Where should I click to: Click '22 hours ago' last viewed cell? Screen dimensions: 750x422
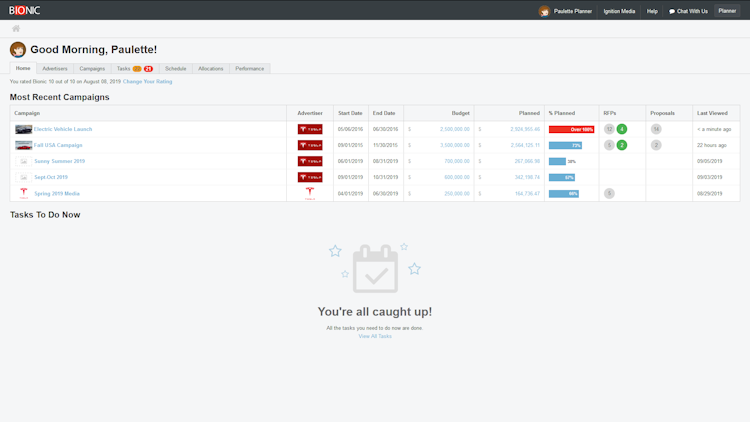click(x=712, y=145)
